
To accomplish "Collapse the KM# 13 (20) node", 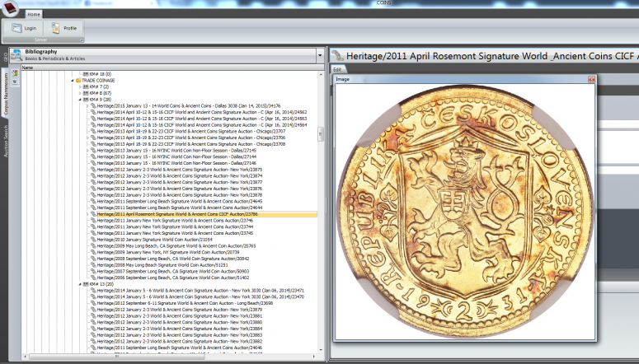I will tap(80, 284).
